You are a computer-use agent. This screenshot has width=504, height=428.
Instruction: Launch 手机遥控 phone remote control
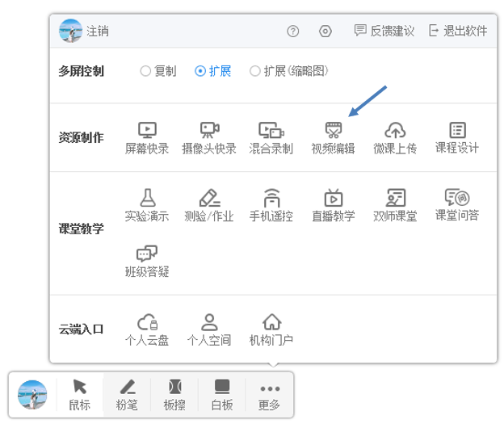coord(271,204)
